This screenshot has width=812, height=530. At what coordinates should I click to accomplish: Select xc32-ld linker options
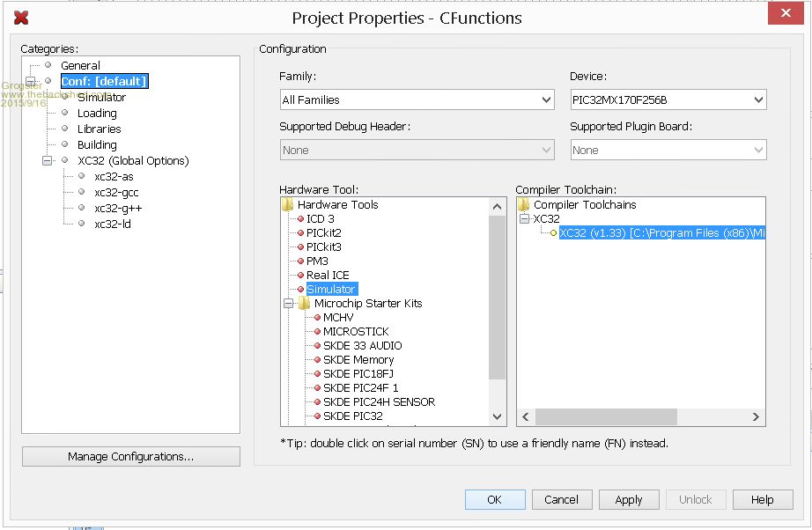pos(113,224)
